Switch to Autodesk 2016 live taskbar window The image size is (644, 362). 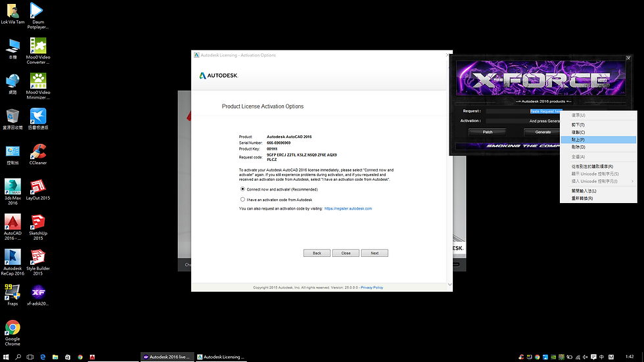click(166, 357)
